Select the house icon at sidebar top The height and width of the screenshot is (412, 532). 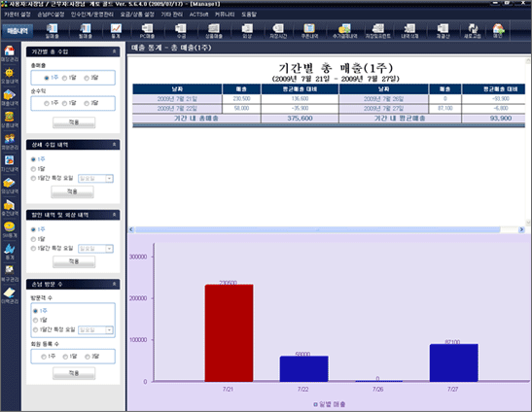[10, 51]
